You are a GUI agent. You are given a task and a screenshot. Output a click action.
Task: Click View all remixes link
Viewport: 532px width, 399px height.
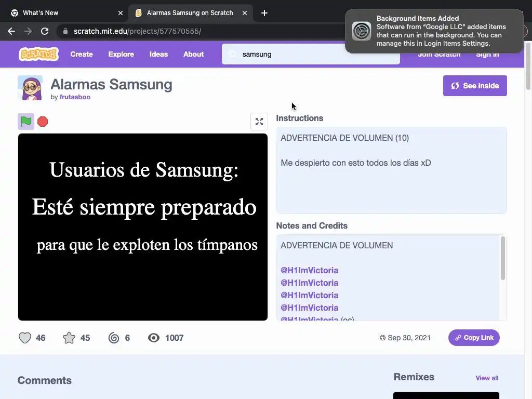pyautogui.click(x=487, y=378)
